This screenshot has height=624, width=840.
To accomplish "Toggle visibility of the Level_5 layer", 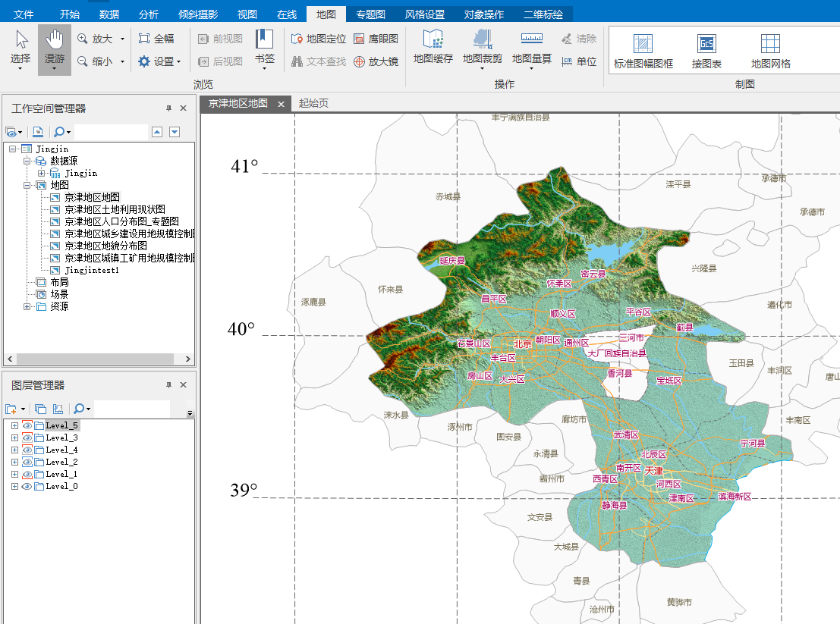I will 27,425.
